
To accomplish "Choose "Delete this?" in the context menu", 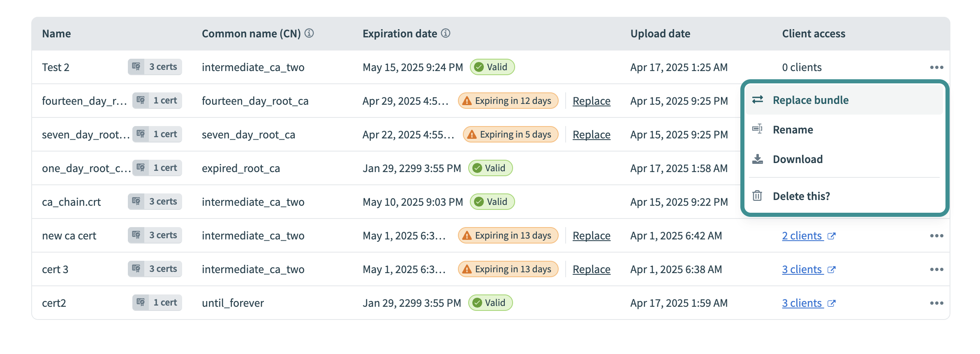I will point(802,196).
